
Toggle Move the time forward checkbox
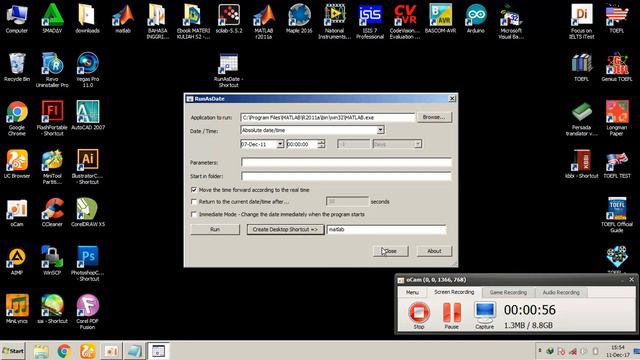coord(194,190)
